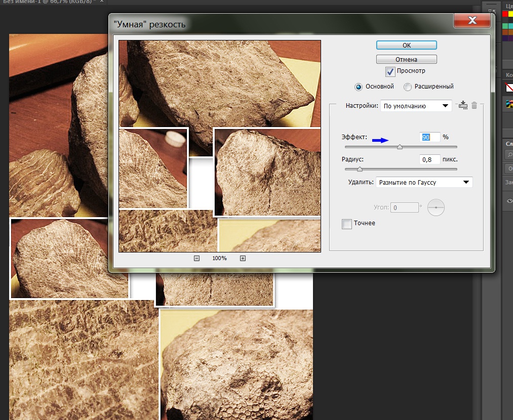Click the angle dial control
Screen dimensions: 513x420
click(436, 207)
